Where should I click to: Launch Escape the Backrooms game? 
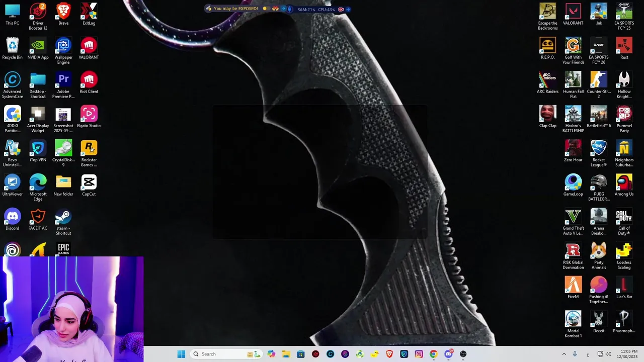point(547,17)
